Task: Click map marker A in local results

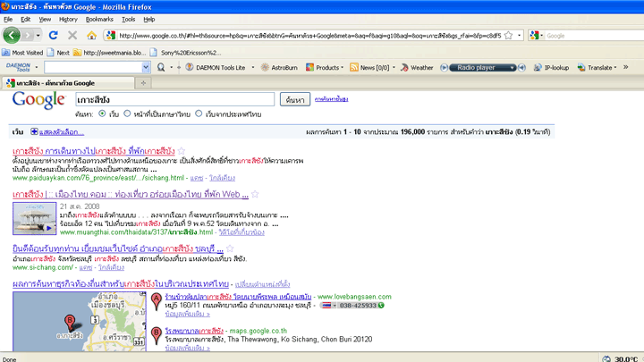Action: (156, 301)
